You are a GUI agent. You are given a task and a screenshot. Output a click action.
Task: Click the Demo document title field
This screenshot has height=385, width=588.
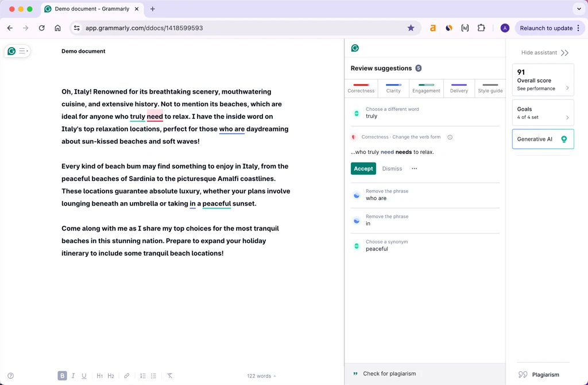(x=83, y=51)
